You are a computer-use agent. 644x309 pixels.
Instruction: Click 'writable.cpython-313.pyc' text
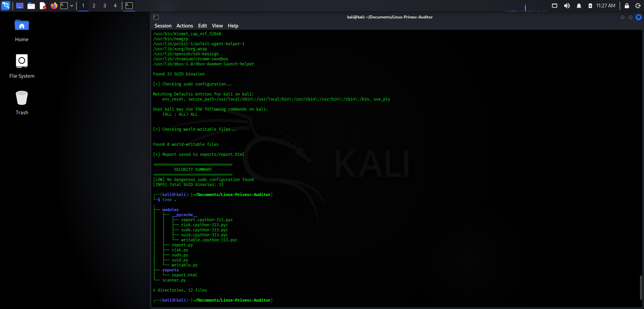coord(209,240)
